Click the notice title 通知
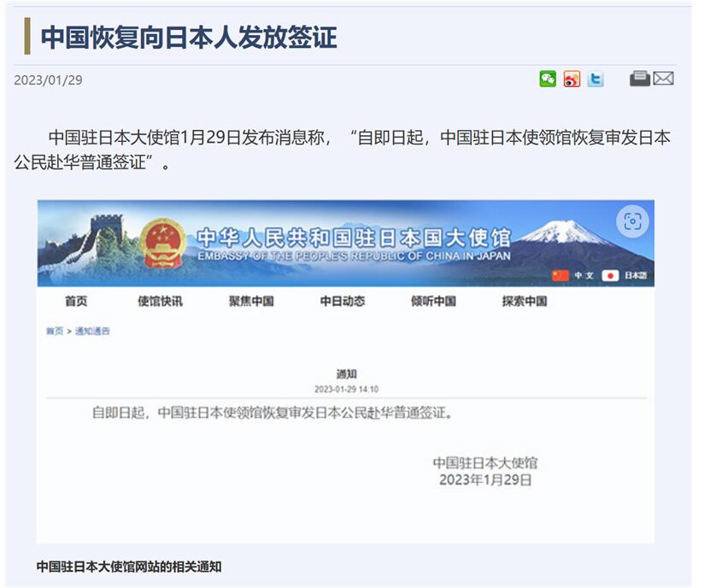 [x=346, y=373]
